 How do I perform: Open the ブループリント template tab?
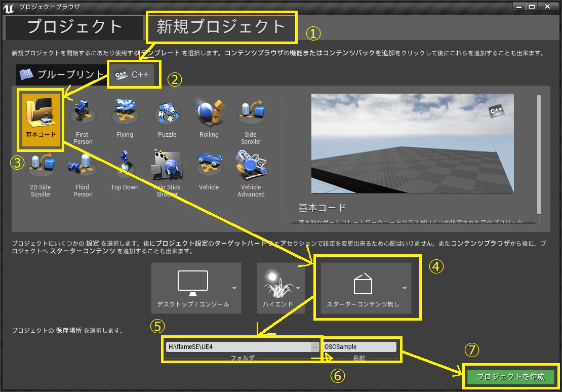62,74
